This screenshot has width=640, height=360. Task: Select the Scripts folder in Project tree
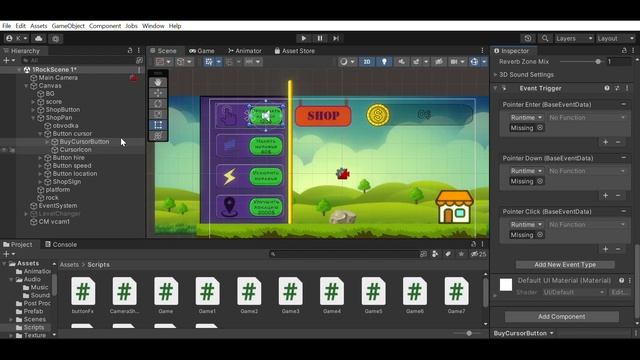tap(33, 327)
